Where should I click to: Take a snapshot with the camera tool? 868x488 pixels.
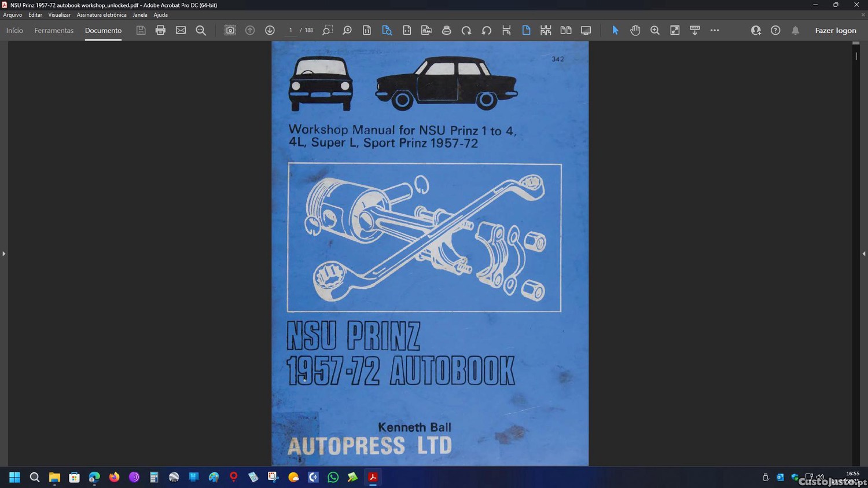click(230, 30)
